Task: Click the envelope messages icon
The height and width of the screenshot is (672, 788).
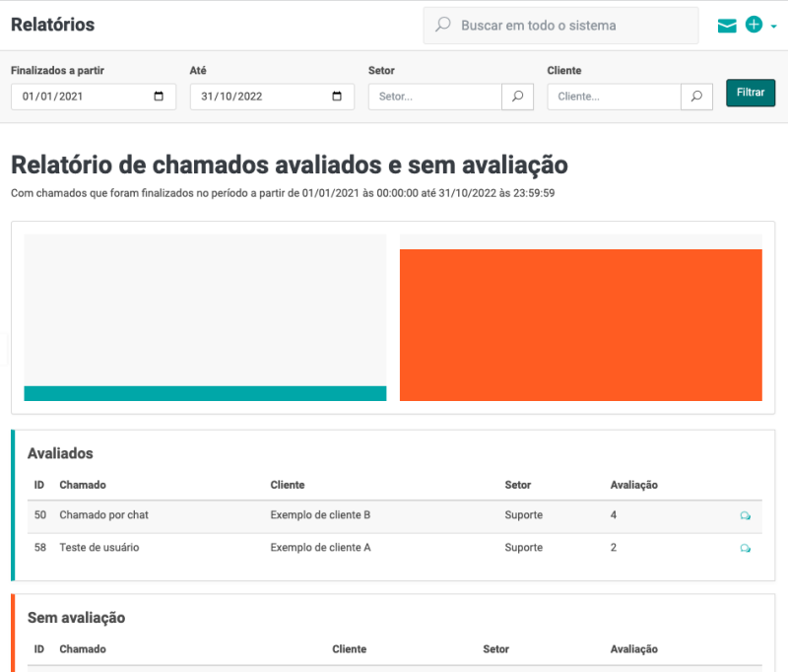Action: click(727, 26)
